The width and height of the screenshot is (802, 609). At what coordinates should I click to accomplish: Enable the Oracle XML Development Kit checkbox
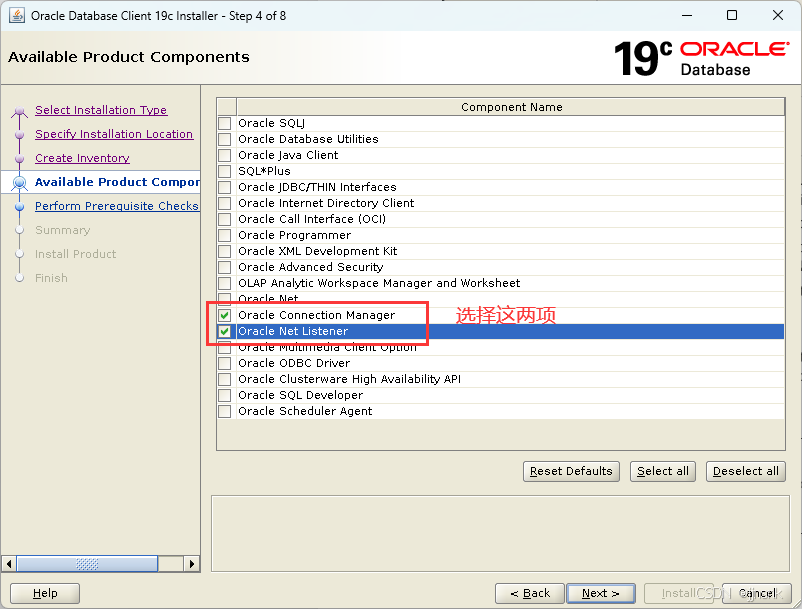click(x=225, y=251)
